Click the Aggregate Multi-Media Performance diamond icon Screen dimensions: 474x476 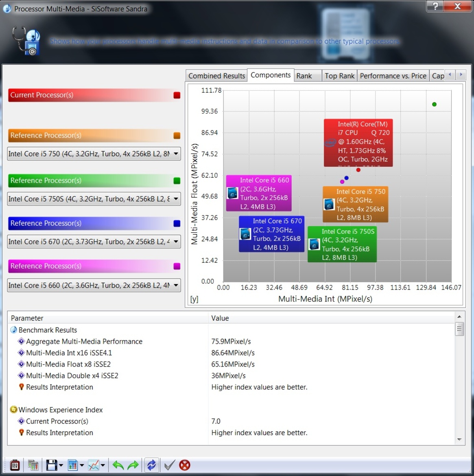pyautogui.click(x=21, y=341)
